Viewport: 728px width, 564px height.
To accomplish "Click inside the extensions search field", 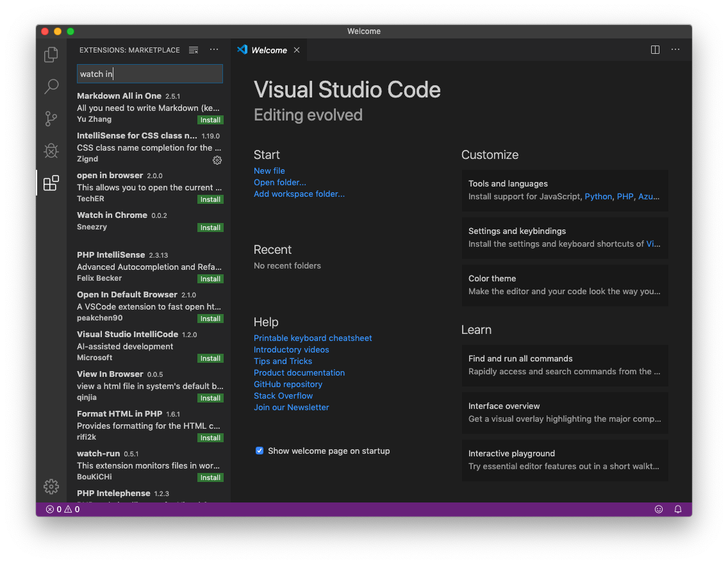I will tap(149, 74).
